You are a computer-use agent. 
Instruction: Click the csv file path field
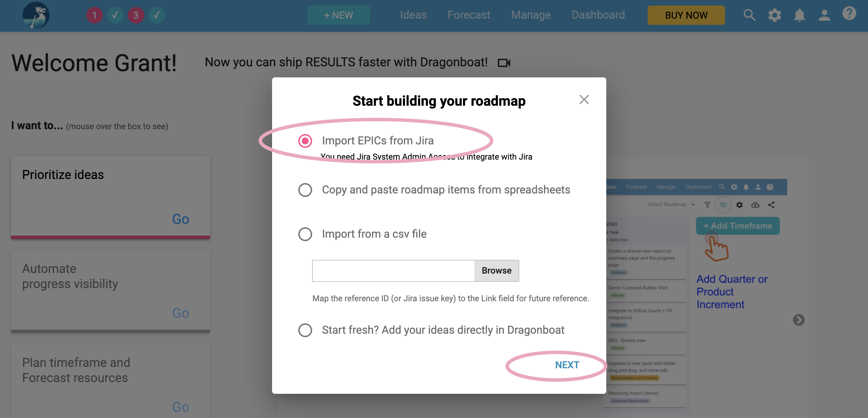click(x=394, y=270)
